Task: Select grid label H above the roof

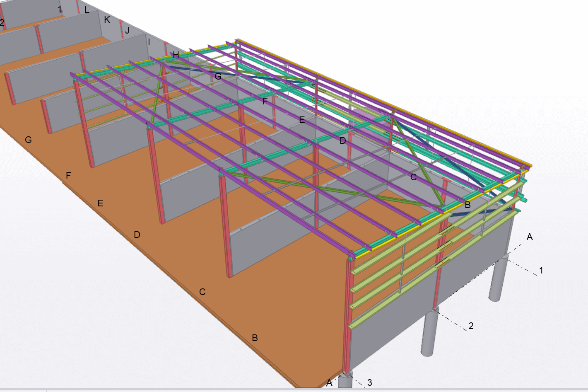Action: [x=176, y=55]
